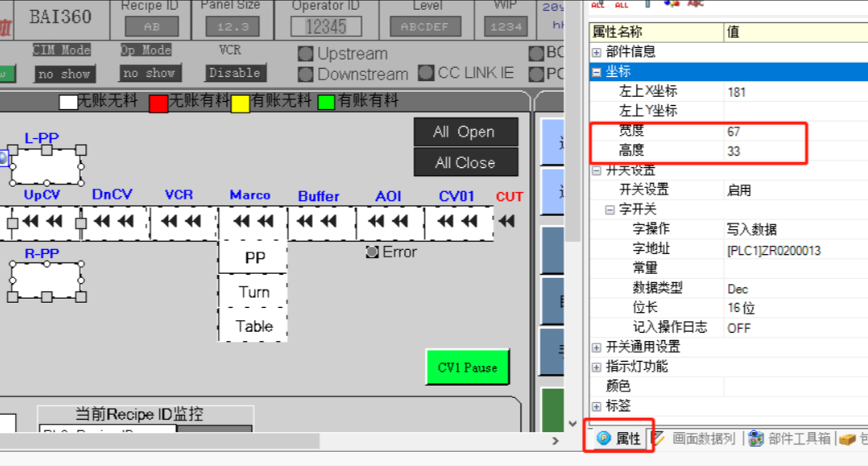Click the 左上X坐标 value 181
Screen dimensions: 868x466
[737, 93]
